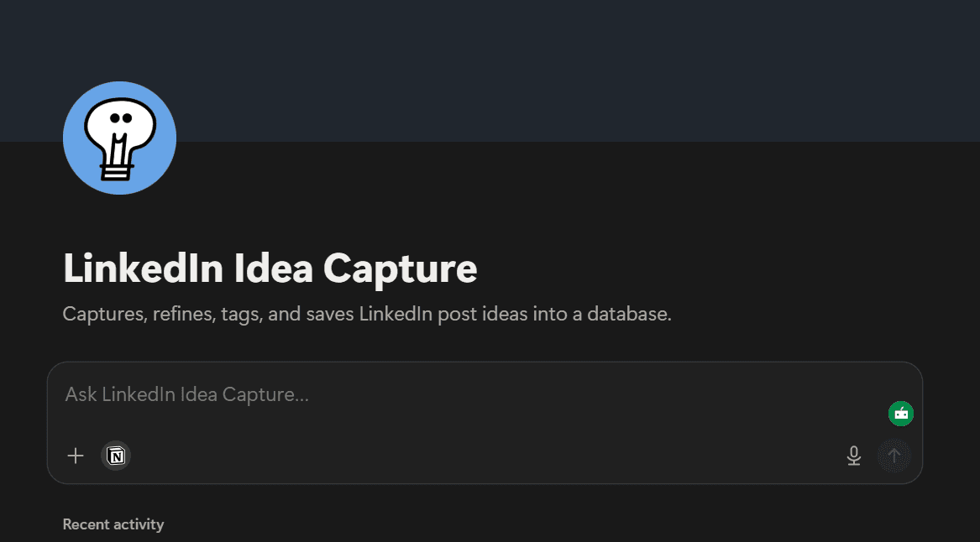Click the "LinkedIn Idea Capture" title
Screen dimensions: 980x542
270,268
